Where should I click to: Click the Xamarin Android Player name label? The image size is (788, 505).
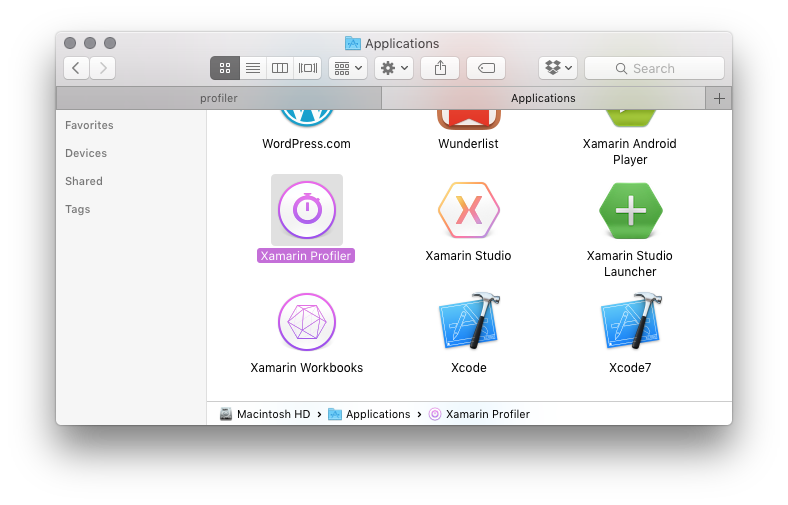tap(630, 152)
